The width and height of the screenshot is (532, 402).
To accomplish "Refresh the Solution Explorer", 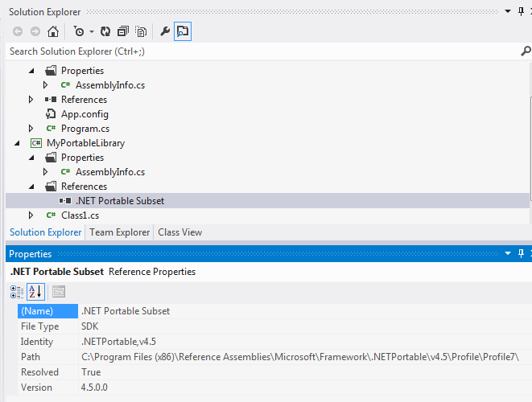I will click(105, 31).
